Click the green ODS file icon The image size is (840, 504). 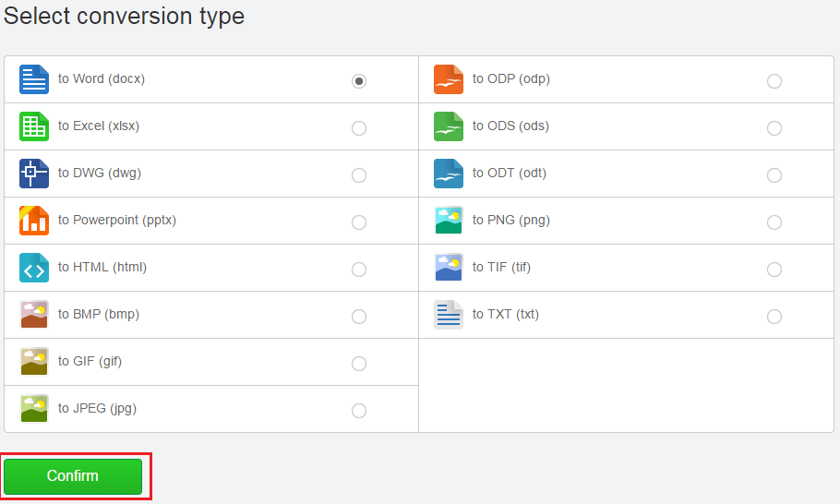pyautogui.click(x=449, y=126)
